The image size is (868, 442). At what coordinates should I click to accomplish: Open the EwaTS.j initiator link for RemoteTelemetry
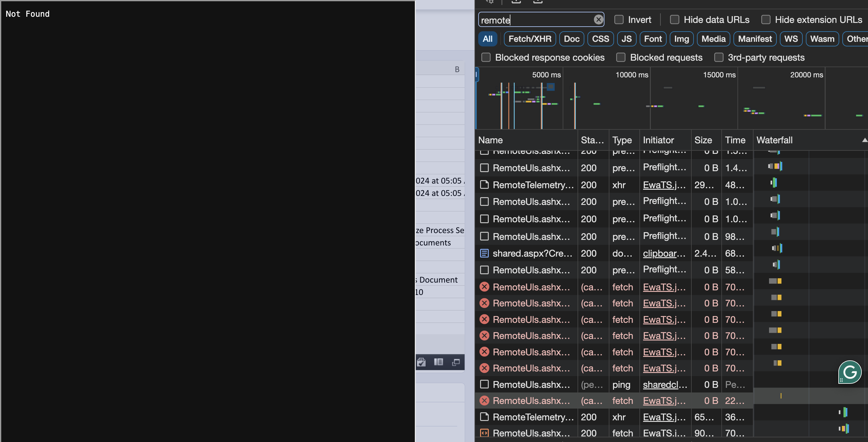pyautogui.click(x=664, y=185)
